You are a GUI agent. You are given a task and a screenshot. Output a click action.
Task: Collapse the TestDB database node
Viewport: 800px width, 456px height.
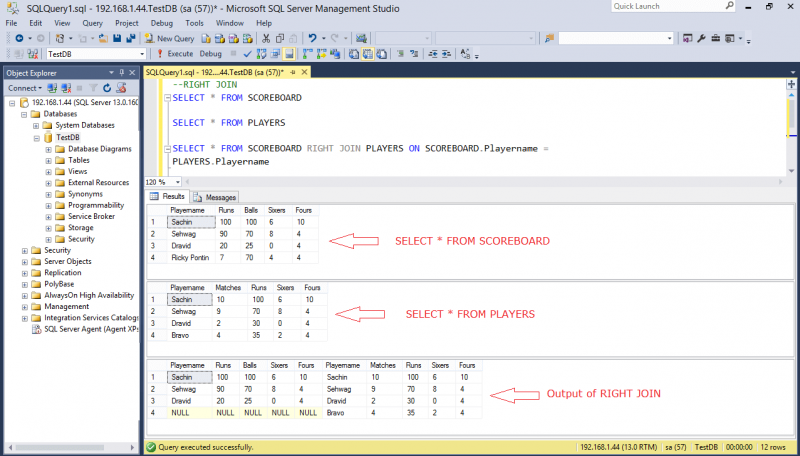click(x=35, y=137)
